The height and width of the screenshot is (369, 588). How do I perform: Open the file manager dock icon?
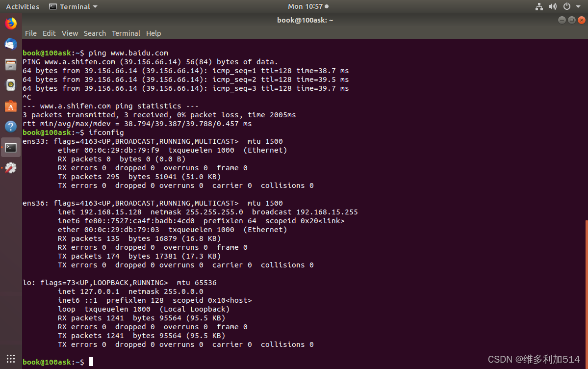click(x=10, y=65)
